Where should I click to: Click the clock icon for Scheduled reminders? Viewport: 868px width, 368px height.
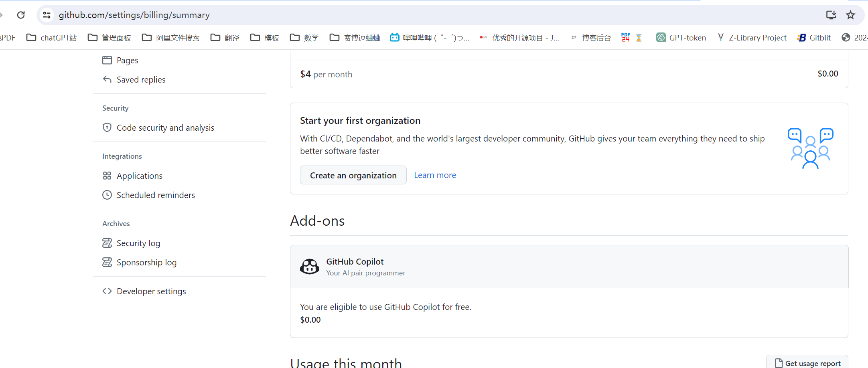(x=107, y=195)
